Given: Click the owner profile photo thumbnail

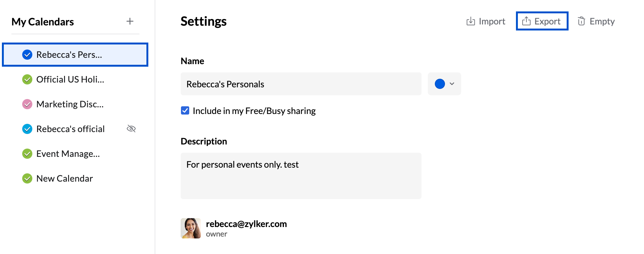Looking at the screenshot, I should (x=191, y=228).
